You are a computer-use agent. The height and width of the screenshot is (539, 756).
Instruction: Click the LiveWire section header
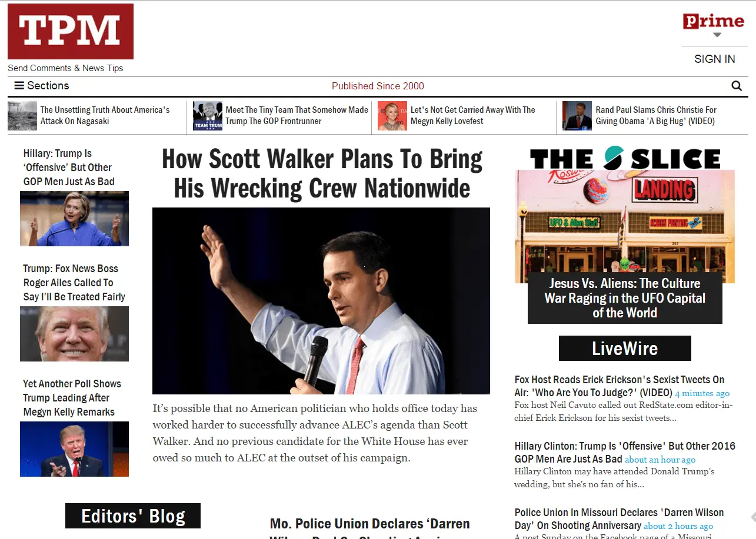(x=624, y=348)
